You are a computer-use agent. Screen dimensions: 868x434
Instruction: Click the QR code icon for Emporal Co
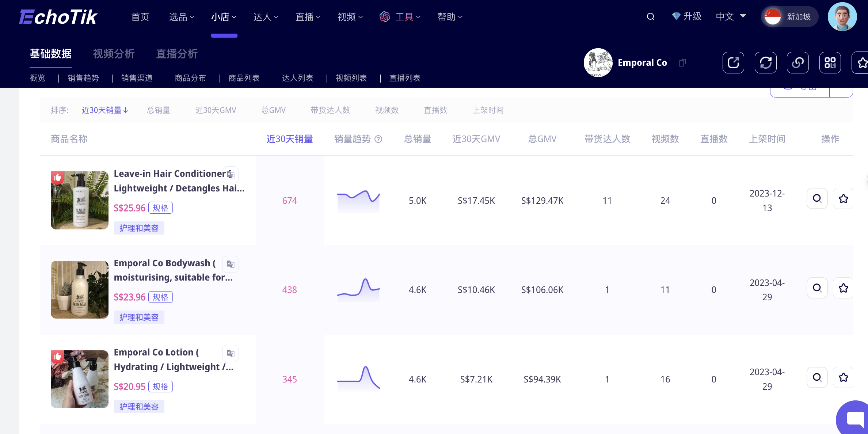tap(830, 62)
